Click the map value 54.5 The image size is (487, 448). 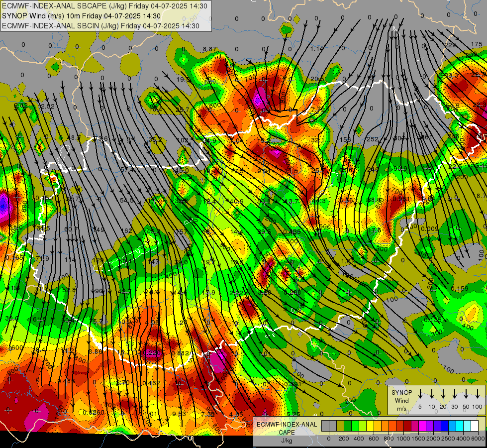click(127, 201)
